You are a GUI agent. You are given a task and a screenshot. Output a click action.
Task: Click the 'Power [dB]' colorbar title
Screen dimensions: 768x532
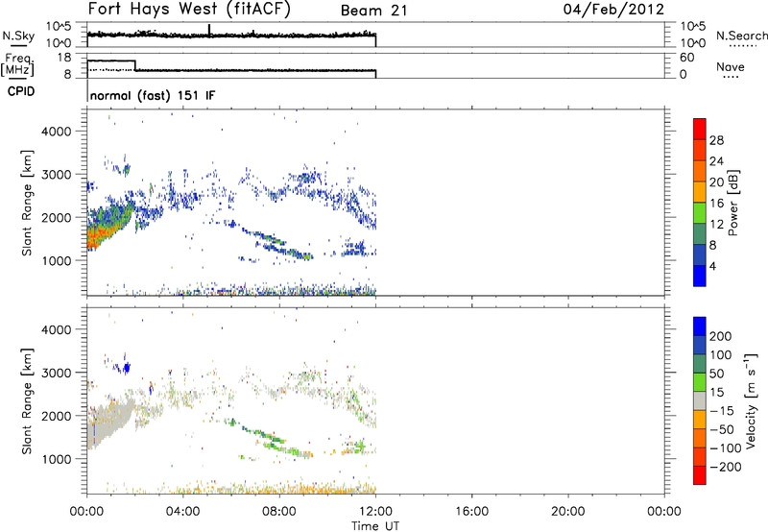click(732, 203)
